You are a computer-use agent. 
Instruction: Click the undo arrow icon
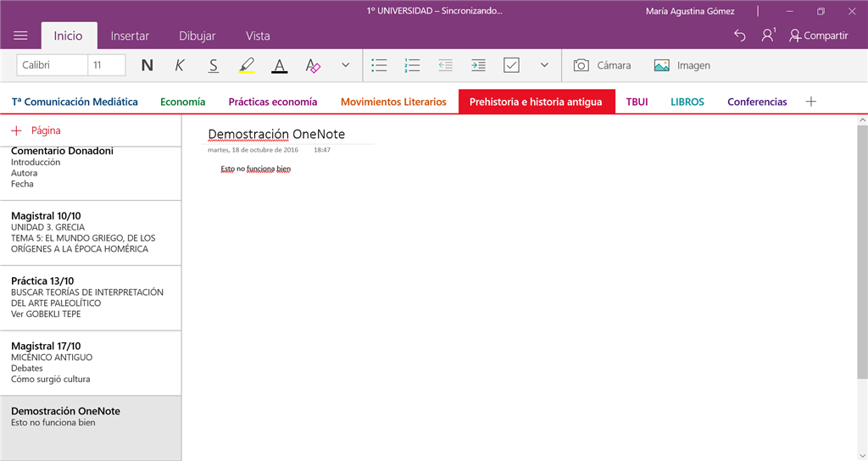point(739,36)
